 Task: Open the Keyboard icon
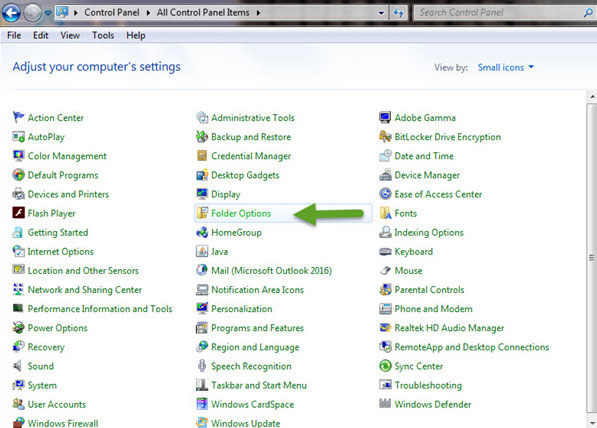click(x=385, y=251)
